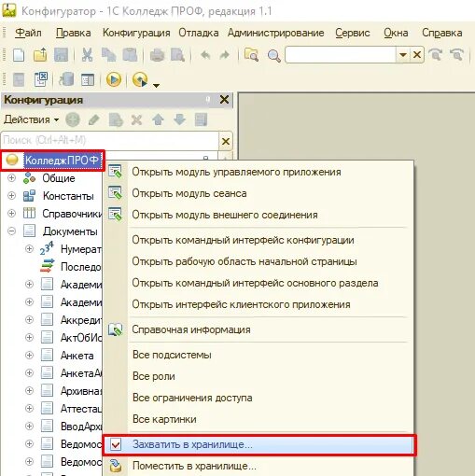Choose Все картинки in context menu
Screen dimensions: 475x476
[x=258, y=419]
